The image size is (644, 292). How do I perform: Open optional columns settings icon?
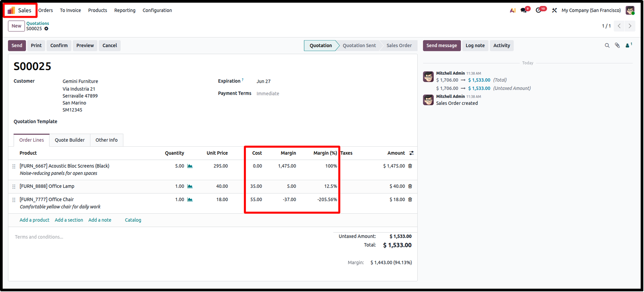pos(412,153)
